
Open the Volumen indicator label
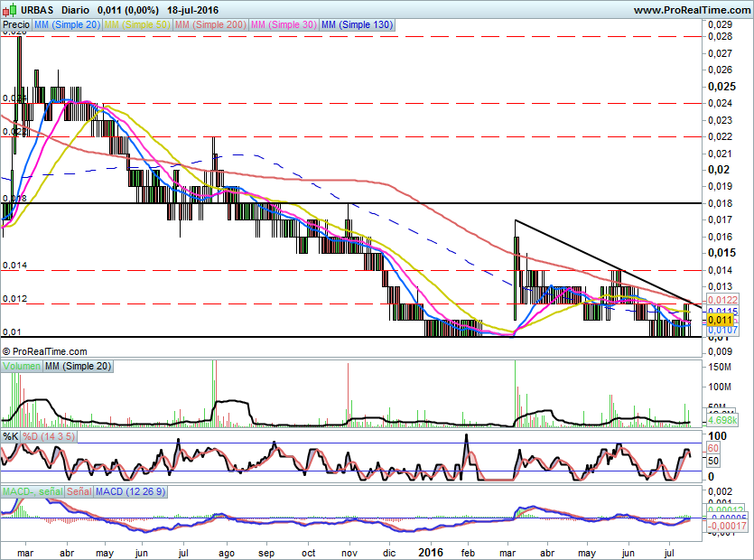(22, 366)
